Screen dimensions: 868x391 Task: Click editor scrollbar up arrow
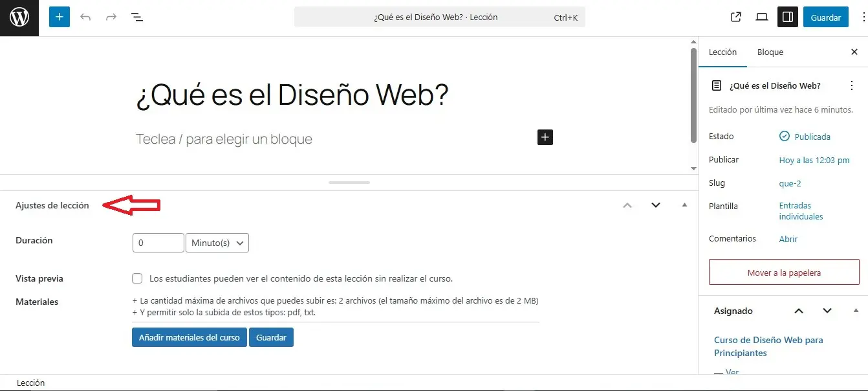pos(694,43)
